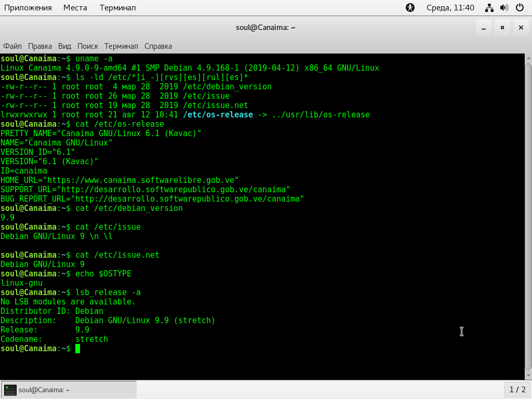Image resolution: width=532 pixels, height=399 pixels.
Task: Open the Правка menu
Action: (x=39, y=46)
